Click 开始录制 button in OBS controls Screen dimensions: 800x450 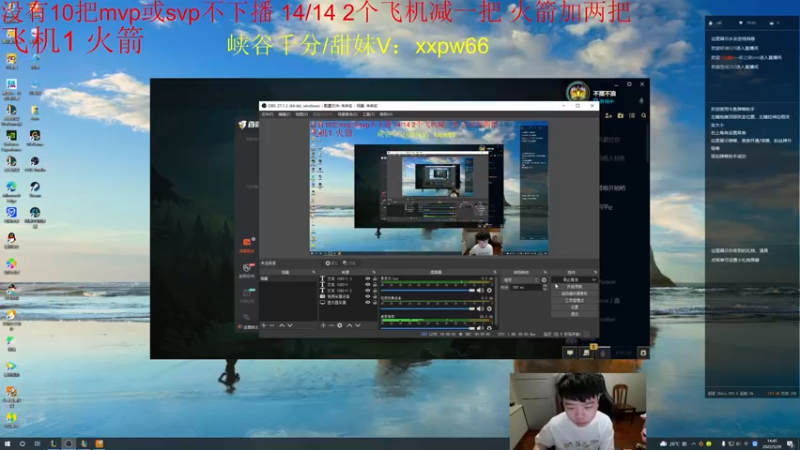tap(574, 287)
